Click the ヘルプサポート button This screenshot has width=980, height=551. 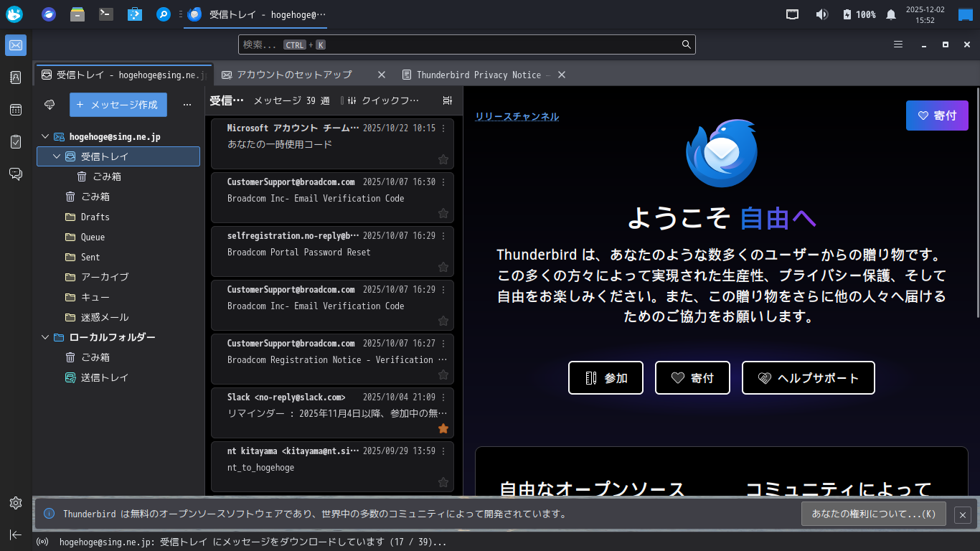(x=809, y=378)
